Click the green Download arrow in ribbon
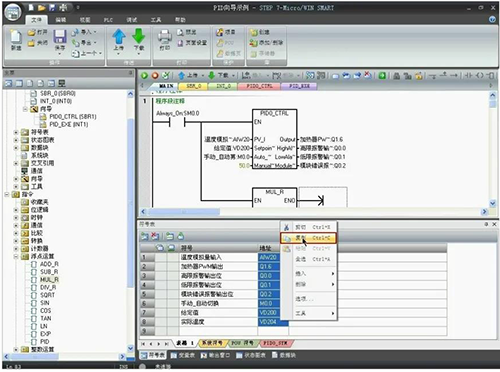Image resolution: width=500 pixels, height=372 pixels. (x=139, y=36)
